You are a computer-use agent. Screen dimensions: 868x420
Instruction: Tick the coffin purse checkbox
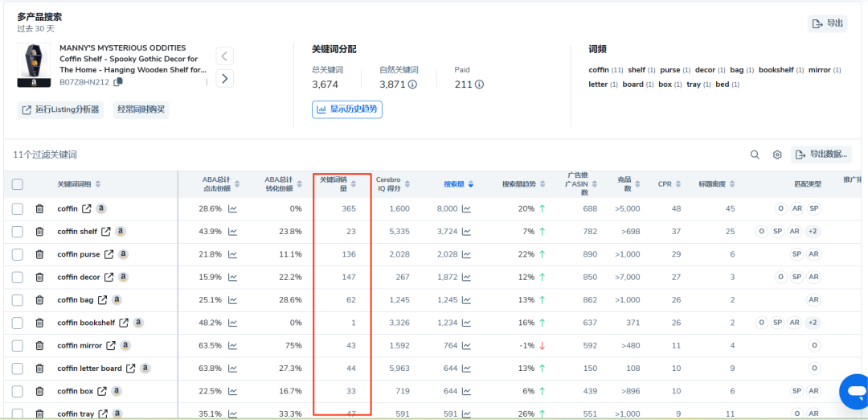click(x=18, y=254)
